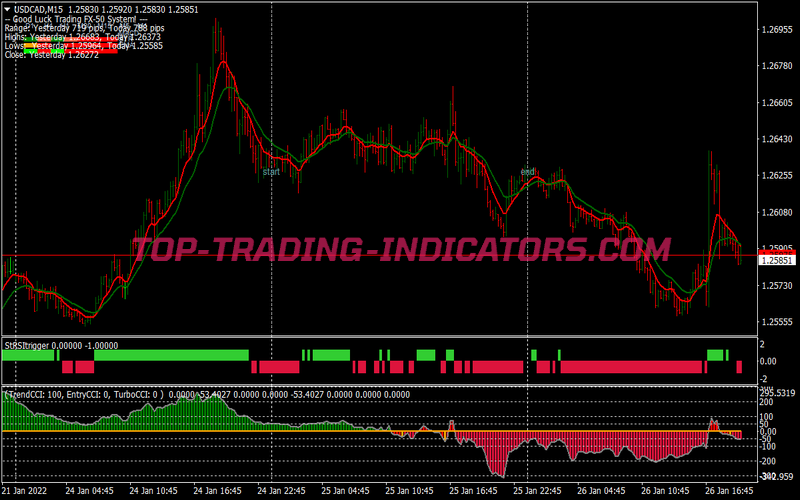Click the '24 Jan 10:45' time axis label
Image resolution: width=800 pixels, height=500 pixels.
coord(153,491)
